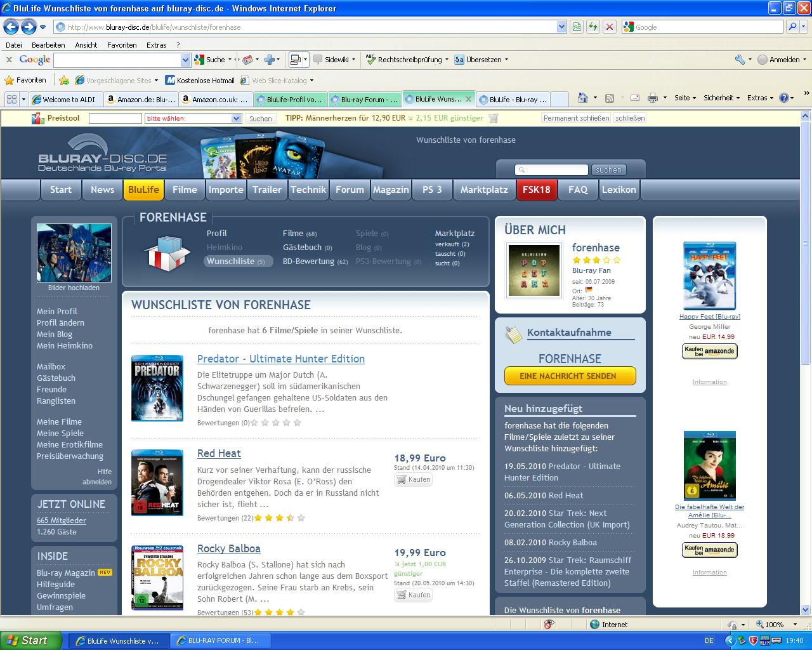812x650 pixels.
Task: Click the site 'suchen' button
Action: (x=608, y=169)
